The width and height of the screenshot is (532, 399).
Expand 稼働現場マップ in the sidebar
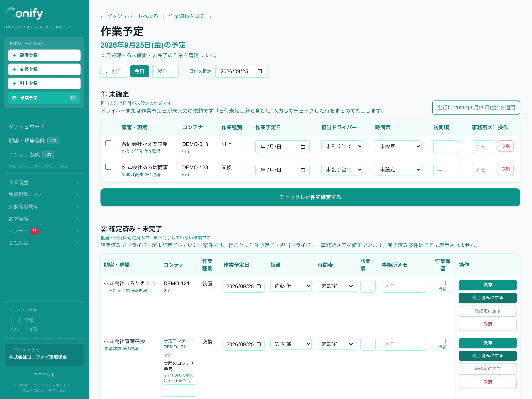coord(44,195)
